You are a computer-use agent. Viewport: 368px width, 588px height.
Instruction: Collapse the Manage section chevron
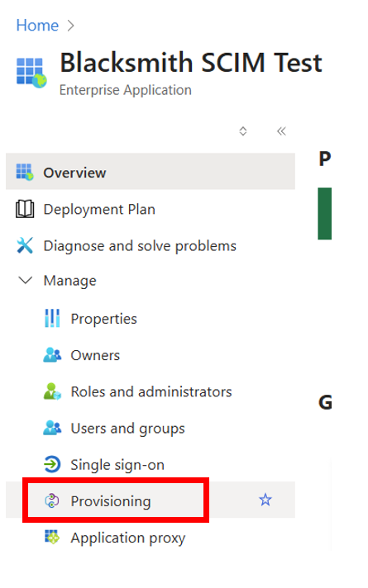click(25, 280)
